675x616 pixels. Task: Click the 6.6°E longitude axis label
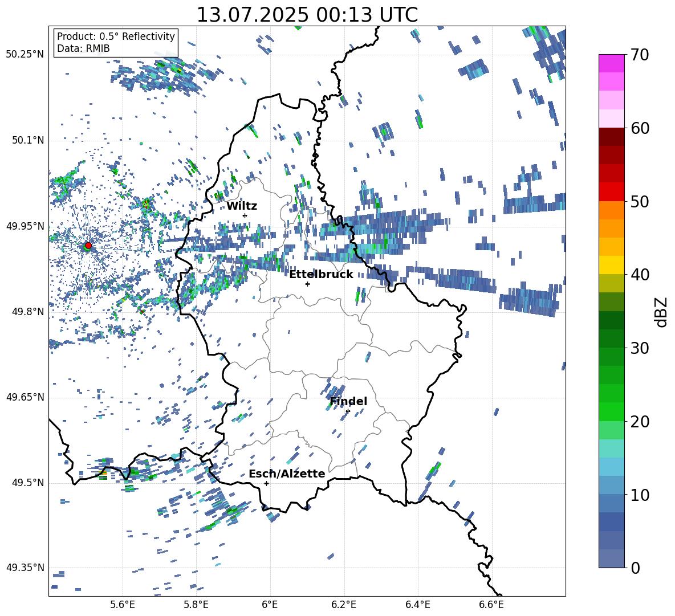pyautogui.click(x=491, y=605)
